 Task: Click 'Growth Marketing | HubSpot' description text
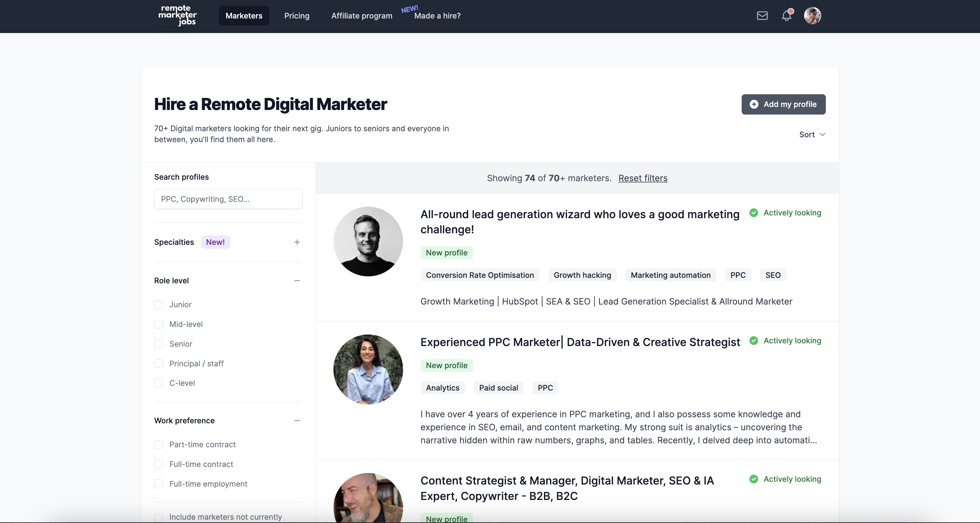(606, 301)
